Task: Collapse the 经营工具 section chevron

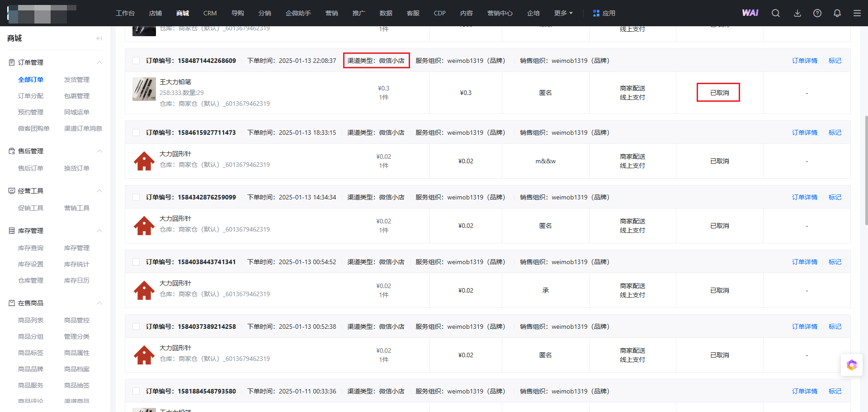Action: [x=99, y=191]
